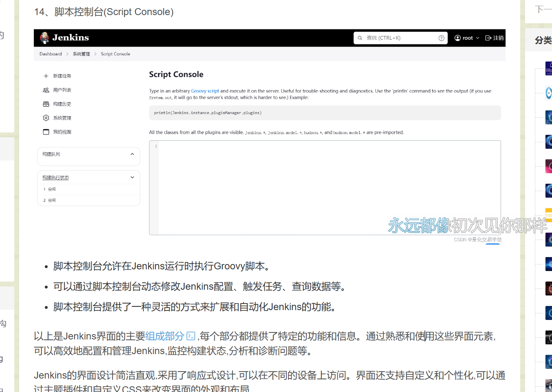
Task: Open the Groovy script link
Action: pos(205,91)
